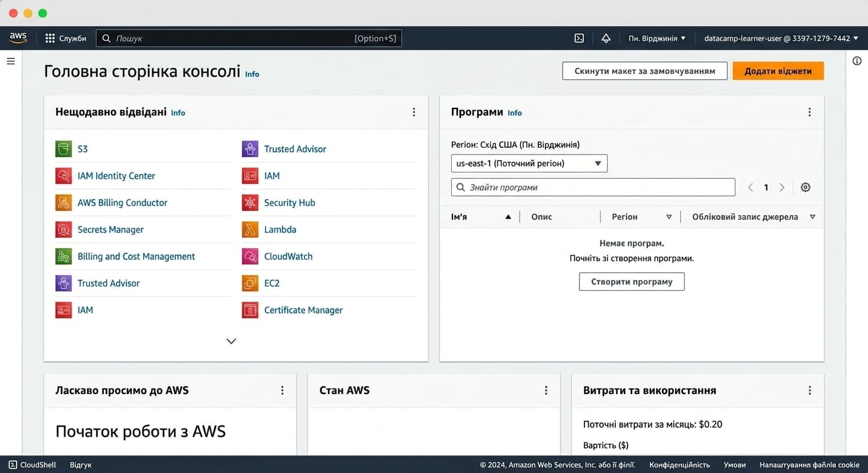Go to previous page in Програми pagination
This screenshot has width=868, height=473.
[x=750, y=187]
